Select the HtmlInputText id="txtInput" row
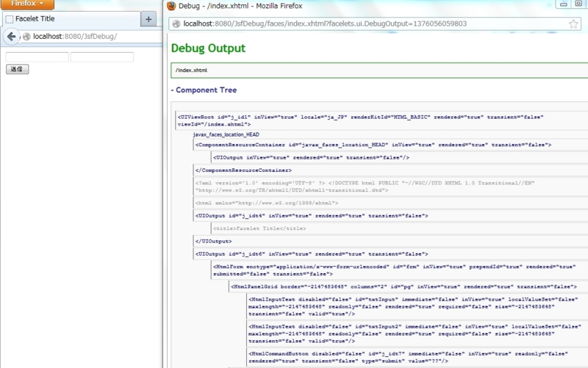Screen dimensions: 588x368 [417, 306]
